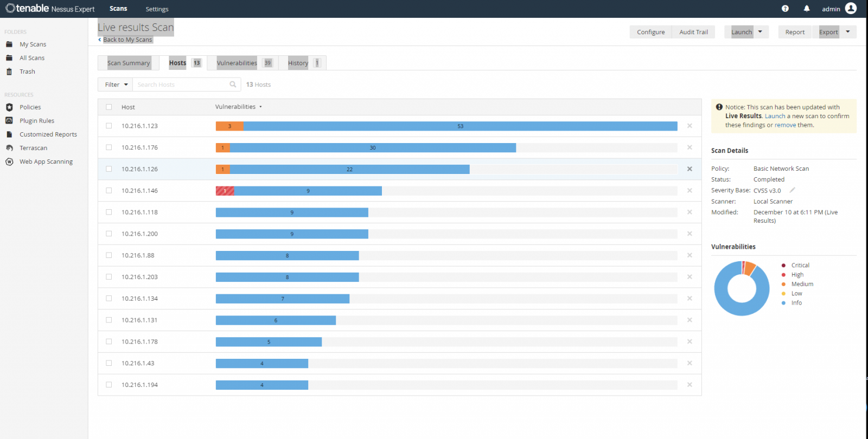Remove host 10.216.1.146 with X
The height and width of the screenshot is (439, 868).
[690, 191]
